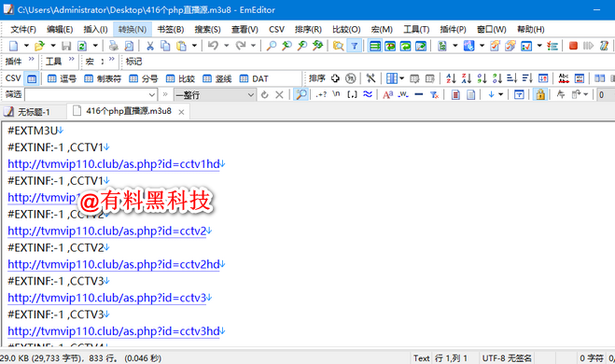This screenshot has height=364, width=615.
Task: Toggle the CSV normal mode table button
Action: point(32,78)
